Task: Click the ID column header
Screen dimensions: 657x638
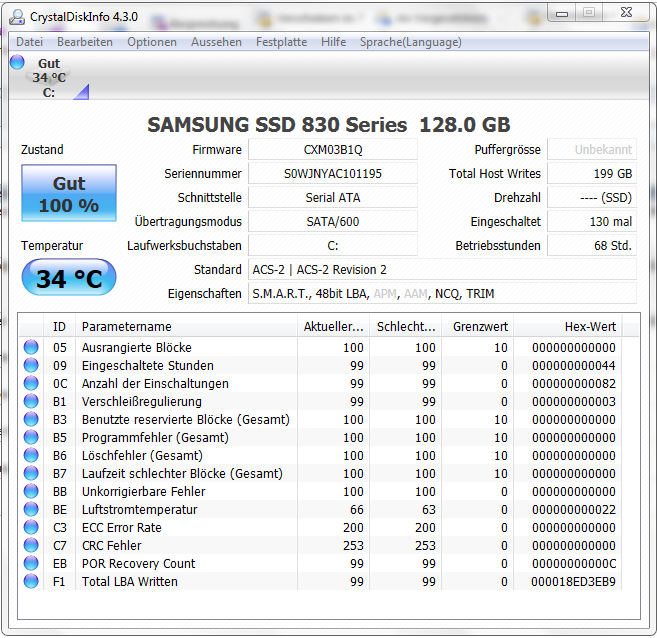Action: [59, 326]
